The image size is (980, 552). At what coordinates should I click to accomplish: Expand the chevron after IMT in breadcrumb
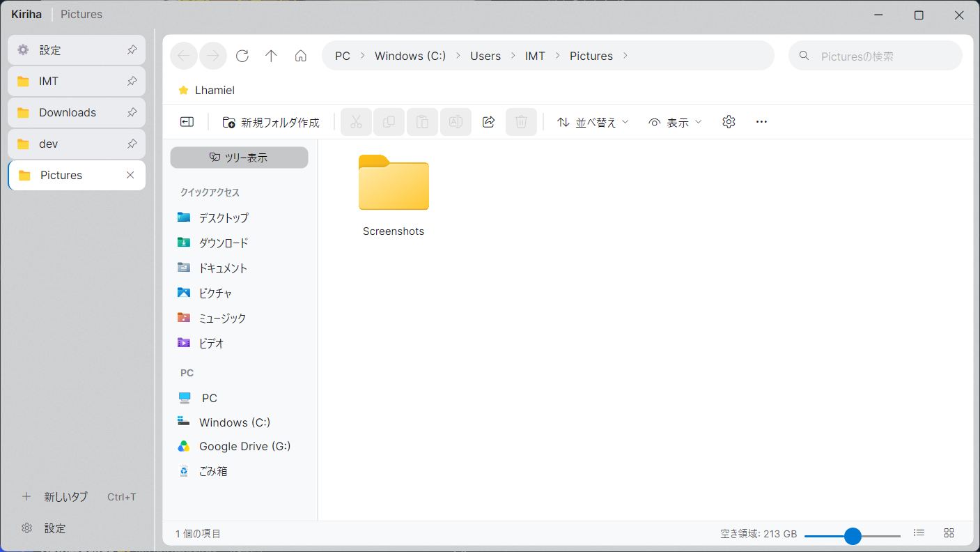(x=557, y=56)
